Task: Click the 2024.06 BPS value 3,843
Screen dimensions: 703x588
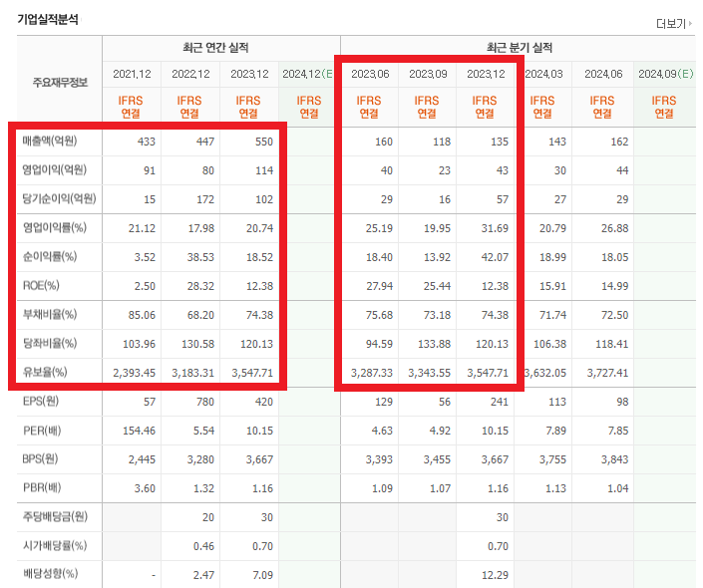Action: click(x=614, y=459)
